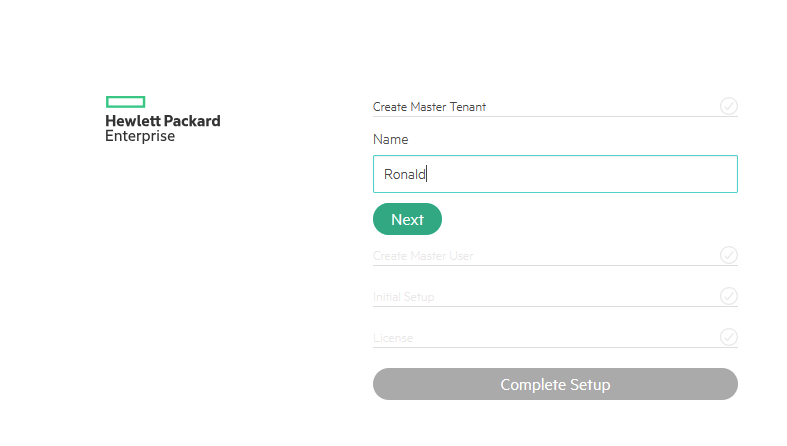This screenshot has width=787, height=446.
Task: Click the green HPE rectangle logo
Action: point(126,101)
